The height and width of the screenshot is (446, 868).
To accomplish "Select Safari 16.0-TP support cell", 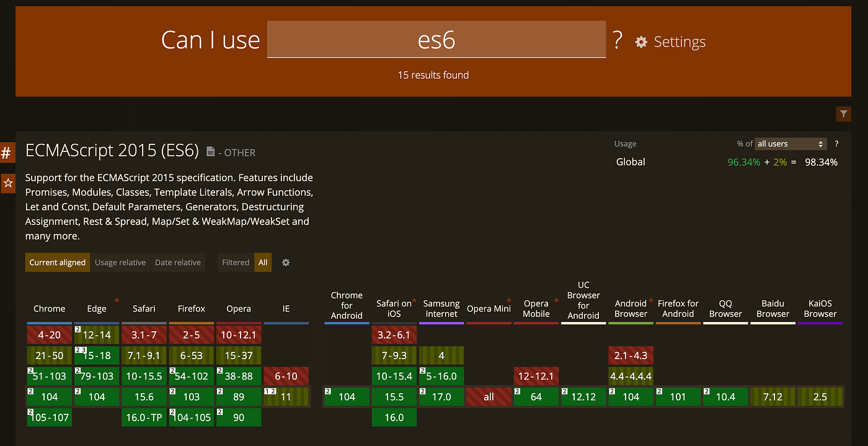I will tap(144, 417).
